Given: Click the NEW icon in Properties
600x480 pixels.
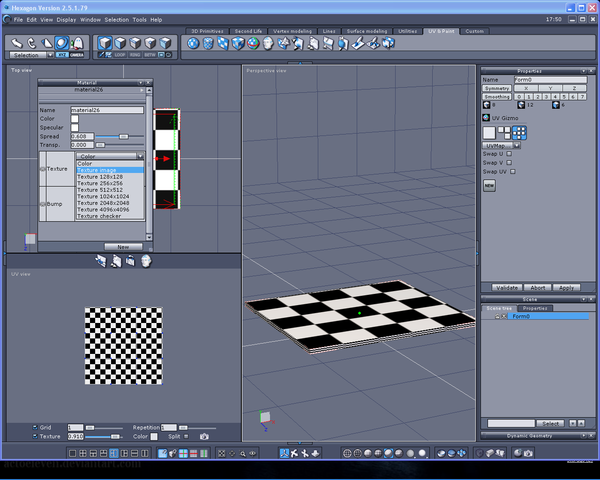Looking at the screenshot, I should [490, 185].
